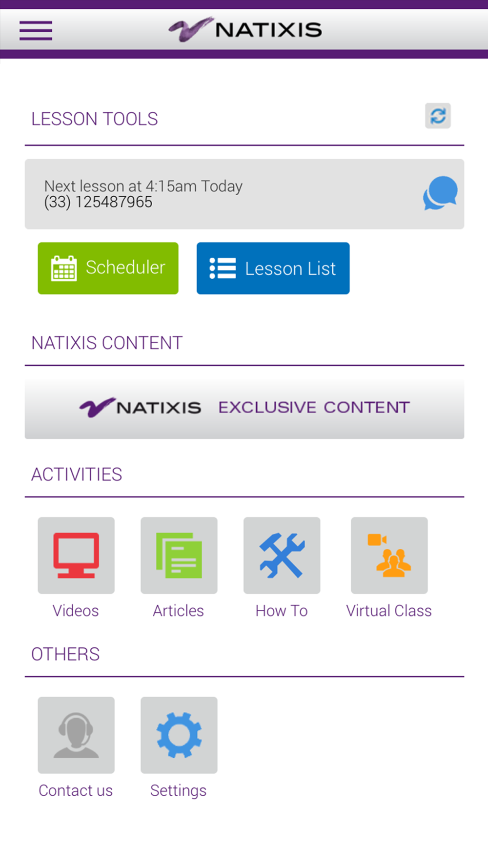Tap the How To text label
488x868 pixels.
point(282,611)
